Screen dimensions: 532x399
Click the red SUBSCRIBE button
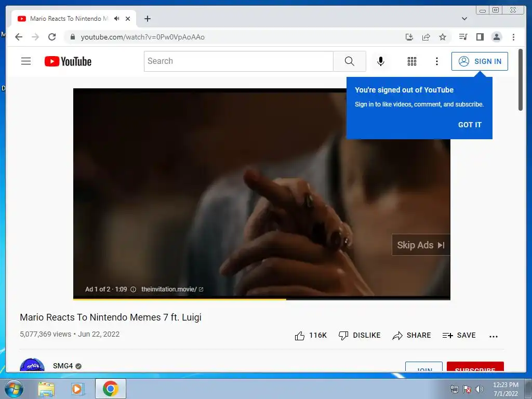pos(475,367)
